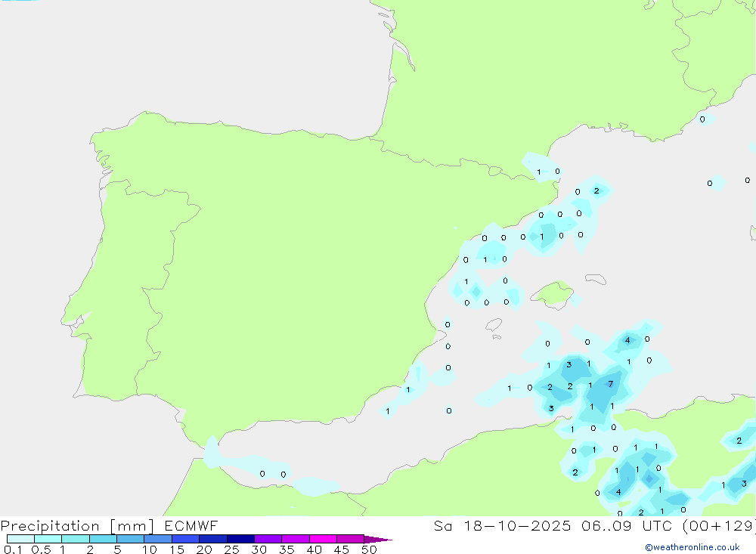Click the Ibiza island outline
756x554 pixels.
pyautogui.click(x=494, y=325)
